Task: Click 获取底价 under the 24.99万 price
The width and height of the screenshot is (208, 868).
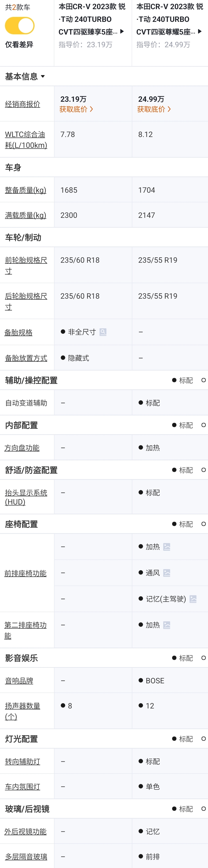Action: 154,109
